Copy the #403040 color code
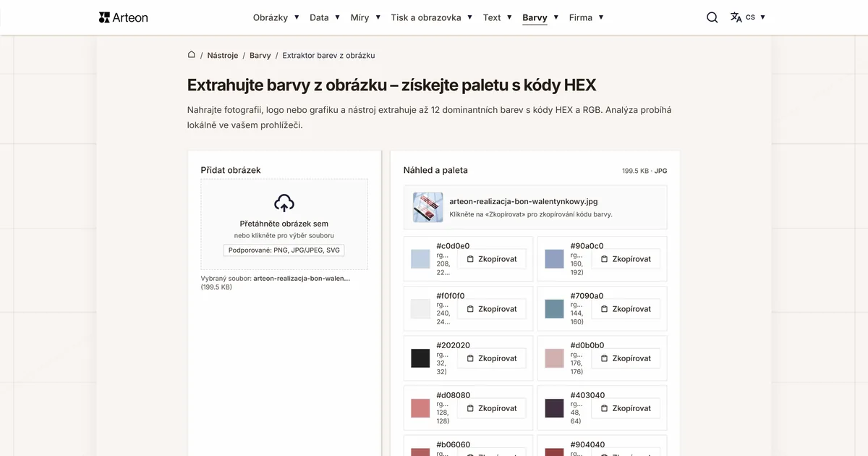The image size is (868, 456). [626, 408]
